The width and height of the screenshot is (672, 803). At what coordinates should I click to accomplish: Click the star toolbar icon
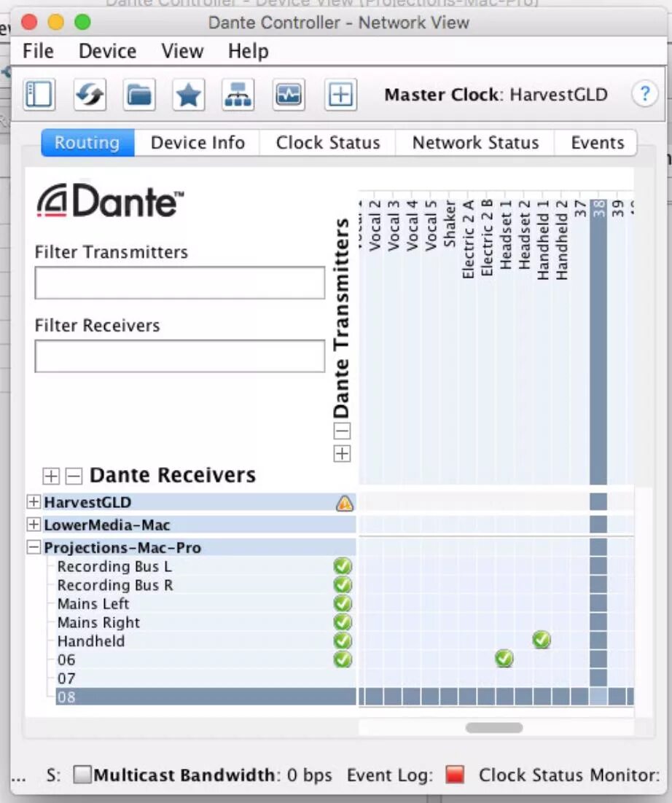point(189,95)
